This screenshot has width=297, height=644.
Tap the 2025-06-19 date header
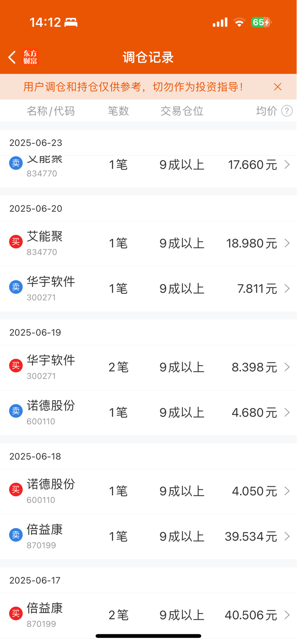35,333
